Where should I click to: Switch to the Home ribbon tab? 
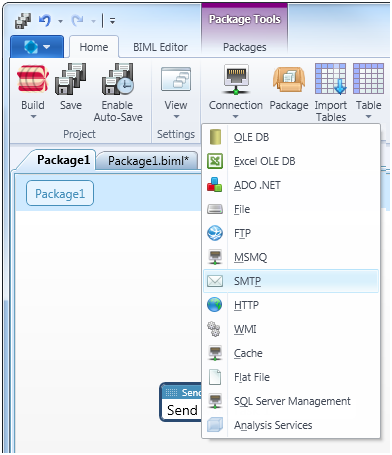[x=94, y=47]
